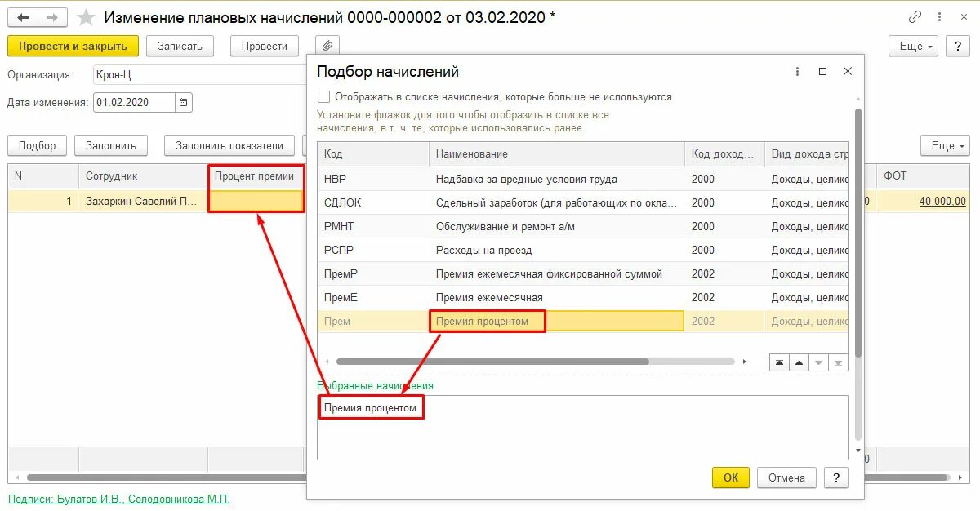Screen dimensions: 980x511
Task: Sort by the Наименование column header
Action: 557,154
